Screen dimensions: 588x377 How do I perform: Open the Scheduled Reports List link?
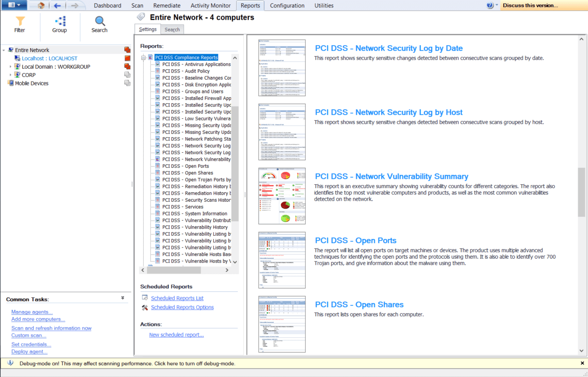(177, 298)
